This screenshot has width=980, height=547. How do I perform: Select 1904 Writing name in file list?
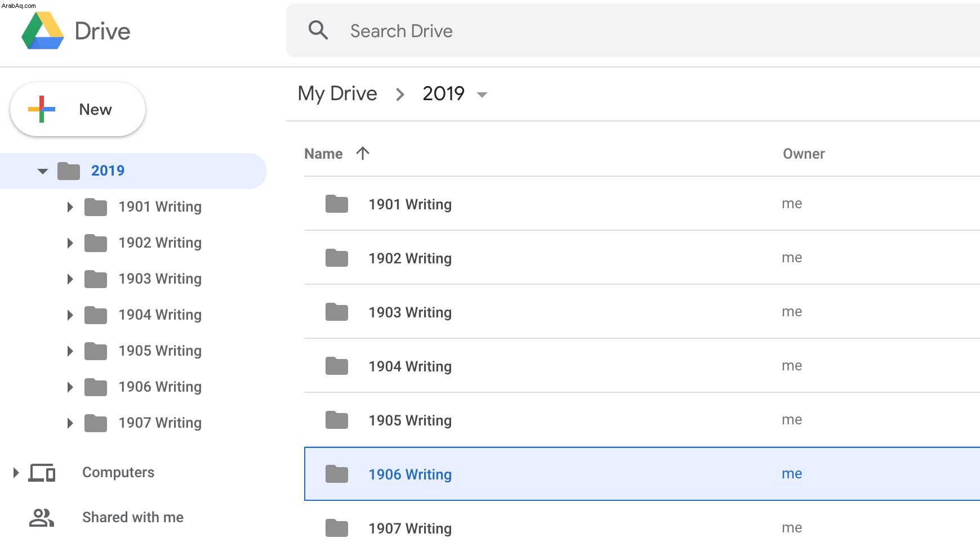tap(410, 366)
